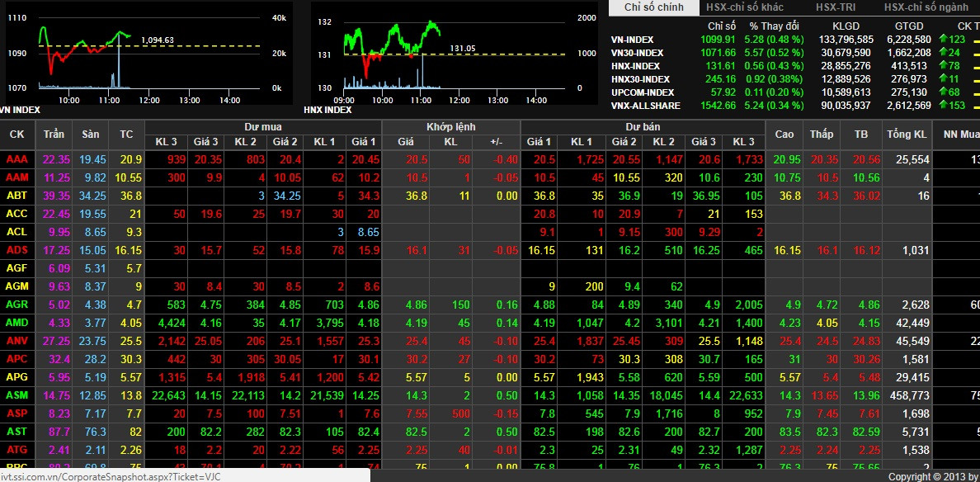Click the green up arrow for VN-INDEX
The width and height of the screenshot is (980, 482).
click(x=944, y=40)
